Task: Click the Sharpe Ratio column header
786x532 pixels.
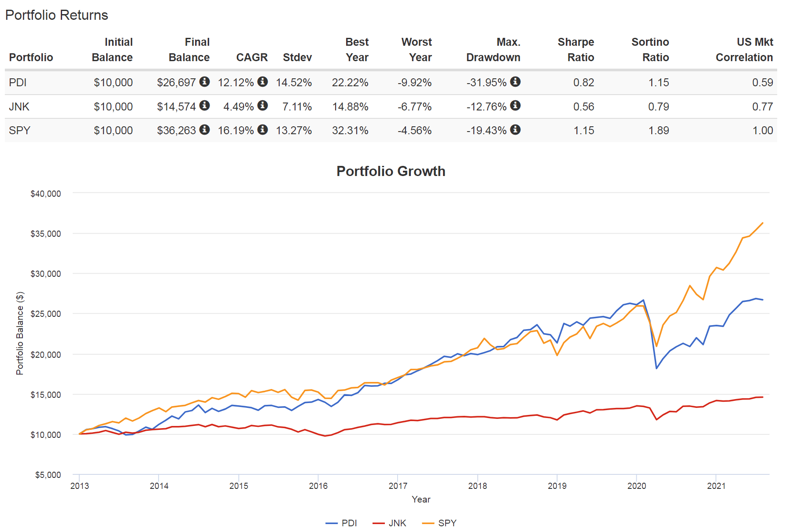Action: click(x=576, y=50)
